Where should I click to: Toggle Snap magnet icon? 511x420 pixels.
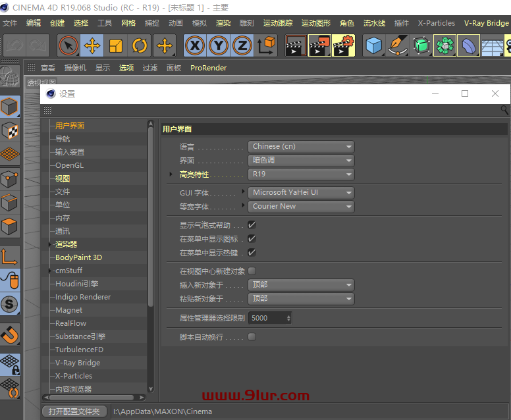[x=10, y=334]
